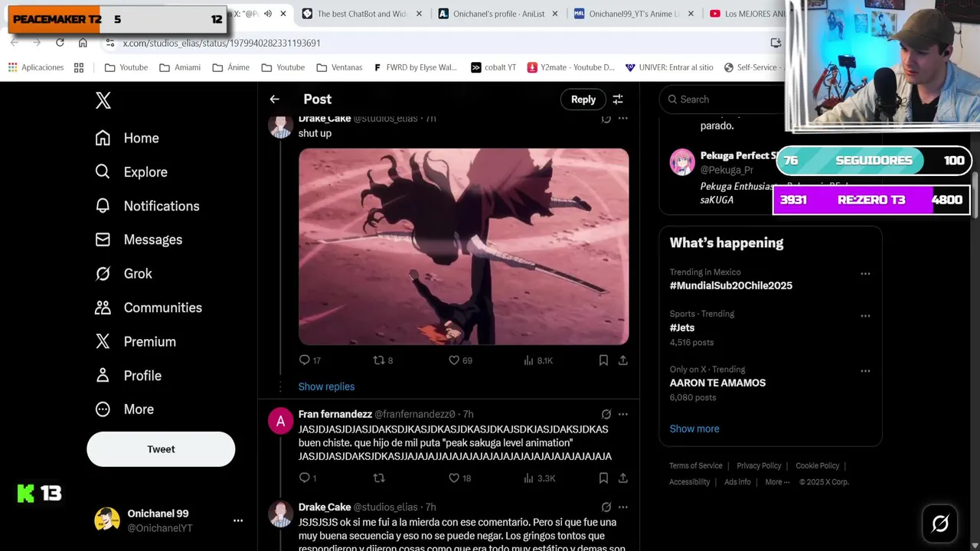Bookmark the 'shut up' post
Screen dimensions: 980x551
603,360
